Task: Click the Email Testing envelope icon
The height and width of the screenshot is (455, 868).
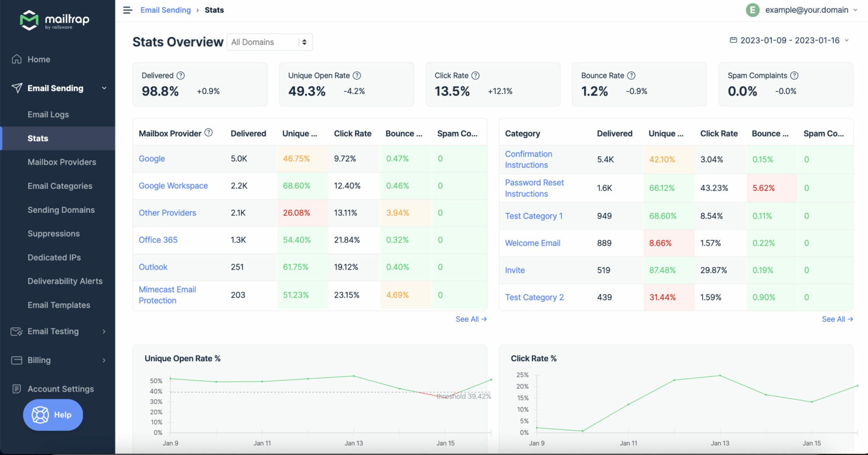Action: click(17, 331)
